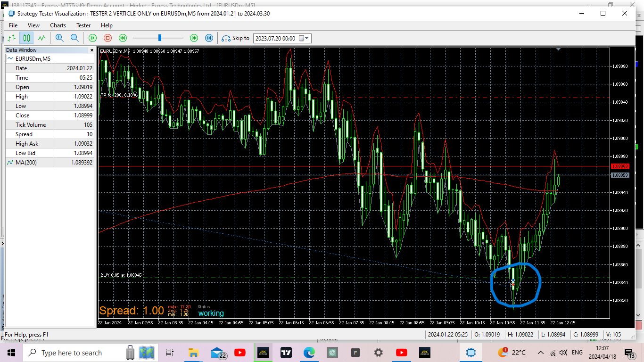Zoom in on the chart
The height and width of the screenshot is (362, 644).
[59, 38]
